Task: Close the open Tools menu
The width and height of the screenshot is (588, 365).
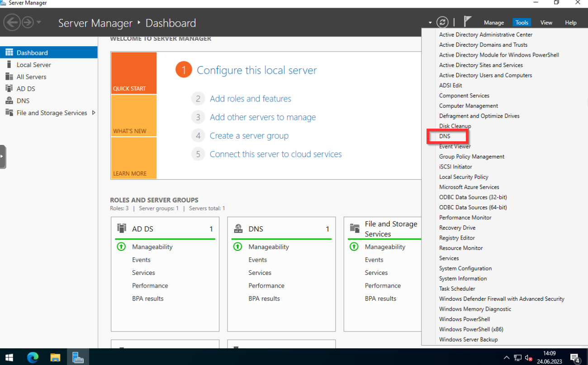Action: [x=522, y=23]
